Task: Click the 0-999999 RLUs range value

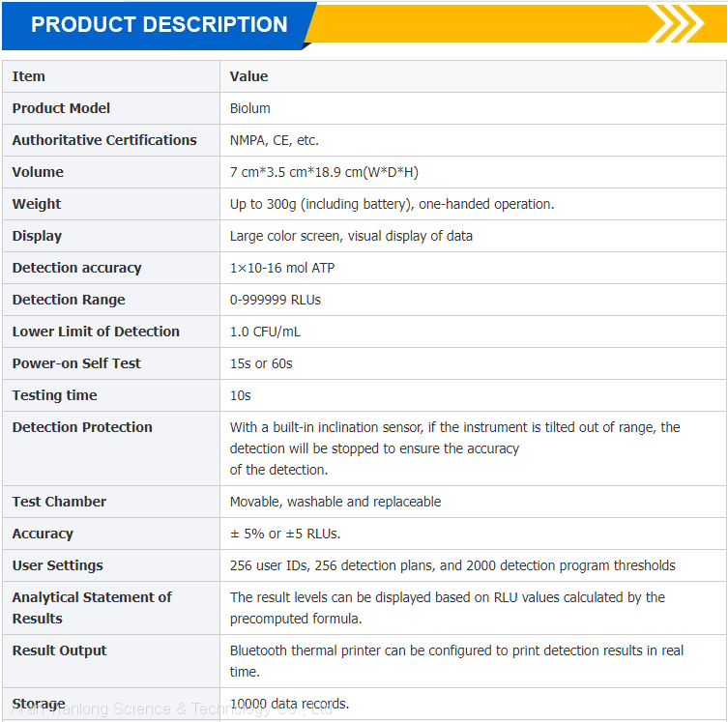Action: 276,300
